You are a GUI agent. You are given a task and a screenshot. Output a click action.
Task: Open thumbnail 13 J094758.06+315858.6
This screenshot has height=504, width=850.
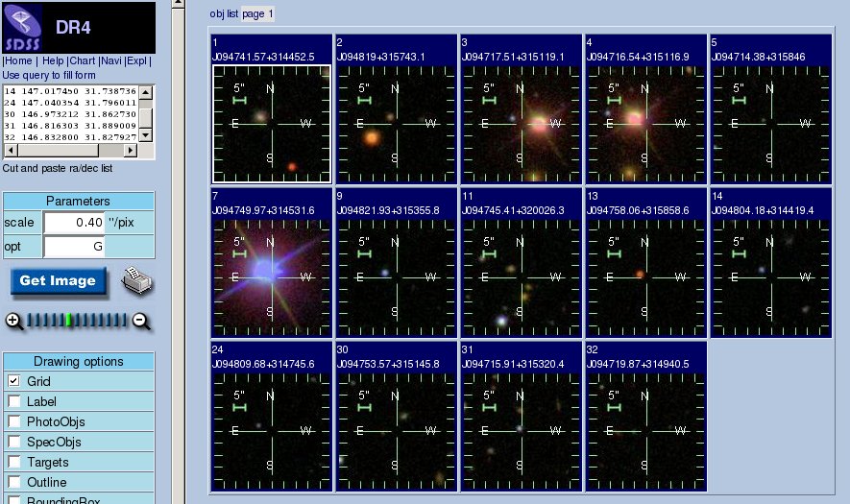[x=645, y=278]
